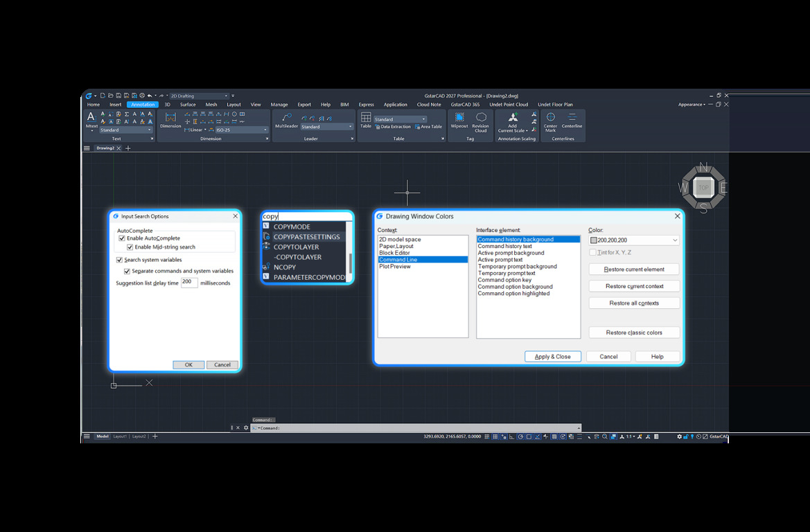Uncheck Enable Mid-string search
This screenshot has width=810, height=532.
pyautogui.click(x=130, y=247)
